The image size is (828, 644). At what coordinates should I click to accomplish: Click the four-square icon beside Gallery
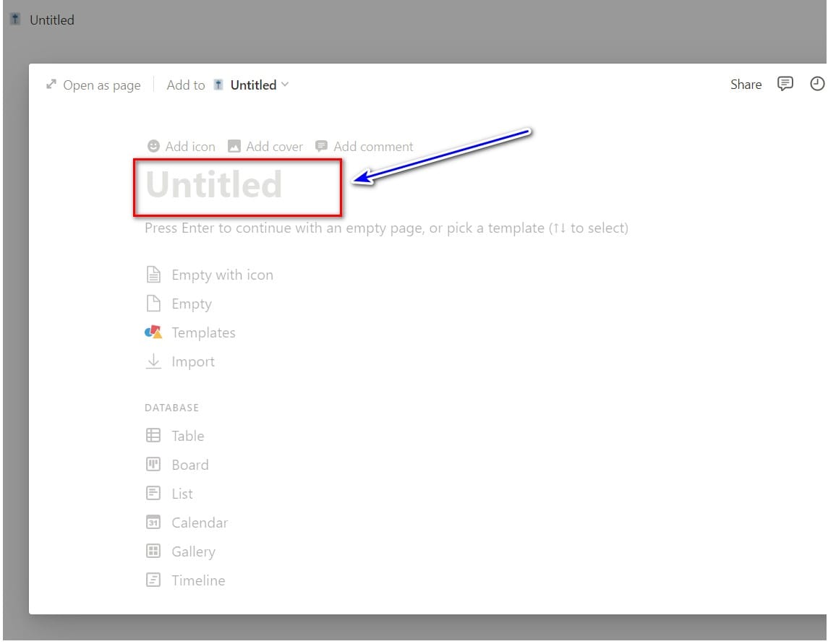click(x=153, y=551)
